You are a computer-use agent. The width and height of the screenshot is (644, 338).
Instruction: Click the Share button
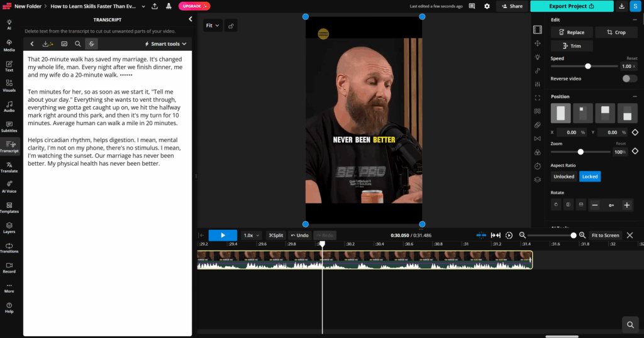click(x=512, y=6)
